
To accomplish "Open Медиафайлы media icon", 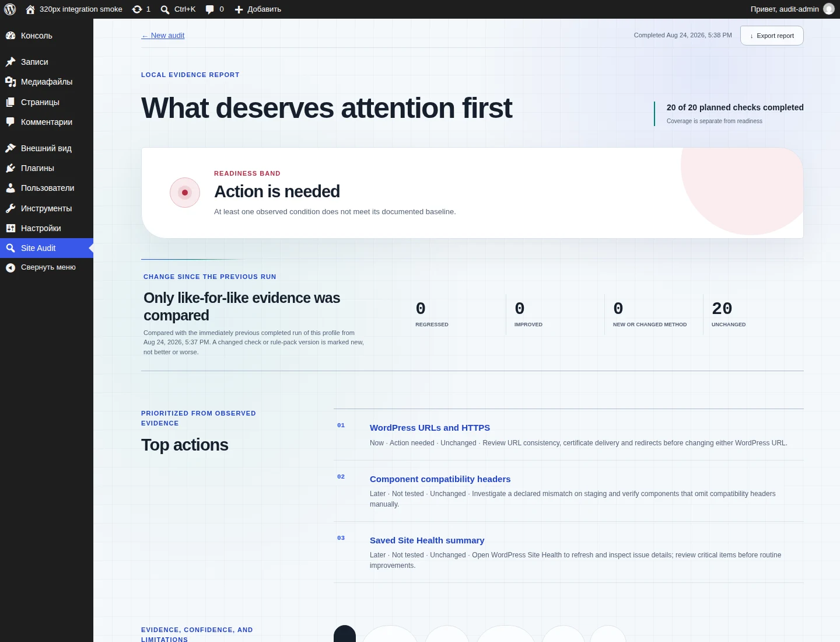I will pyautogui.click(x=10, y=82).
